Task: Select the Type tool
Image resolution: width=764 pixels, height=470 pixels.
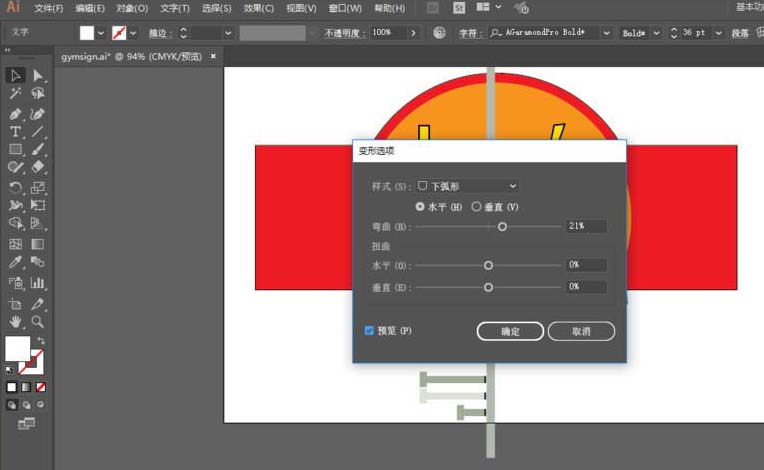Action: [x=16, y=132]
